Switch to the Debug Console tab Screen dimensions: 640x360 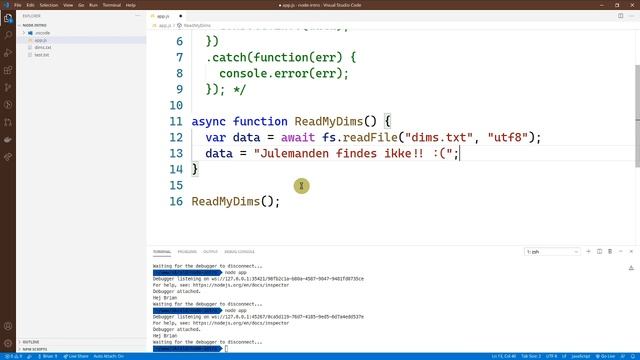[x=239, y=252]
